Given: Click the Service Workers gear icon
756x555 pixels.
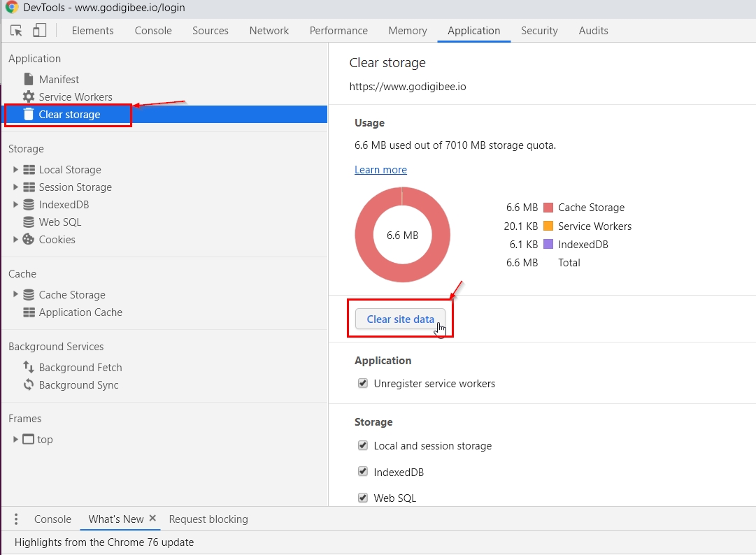Looking at the screenshot, I should point(29,97).
